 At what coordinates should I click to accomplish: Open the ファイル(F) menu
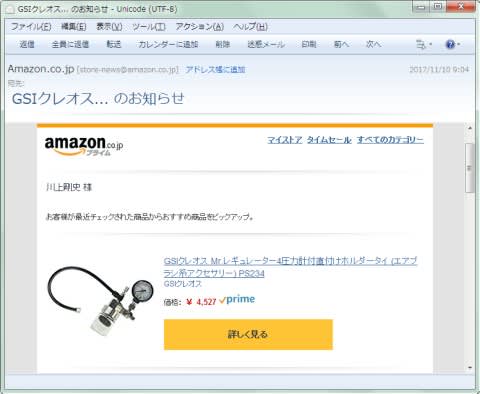click(x=31, y=26)
